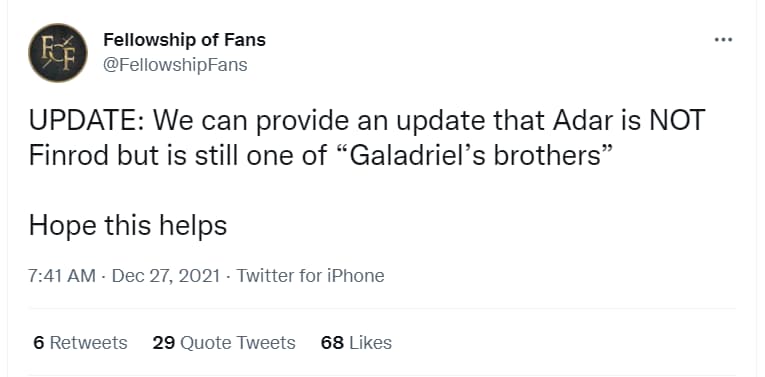Click the Hope this helps line

[128, 226]
